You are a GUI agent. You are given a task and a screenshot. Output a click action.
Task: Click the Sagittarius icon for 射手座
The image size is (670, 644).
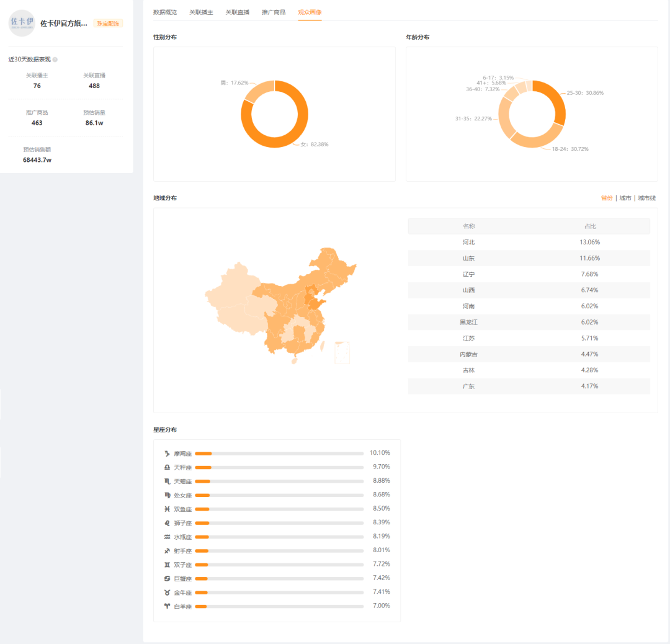[167, 551]
